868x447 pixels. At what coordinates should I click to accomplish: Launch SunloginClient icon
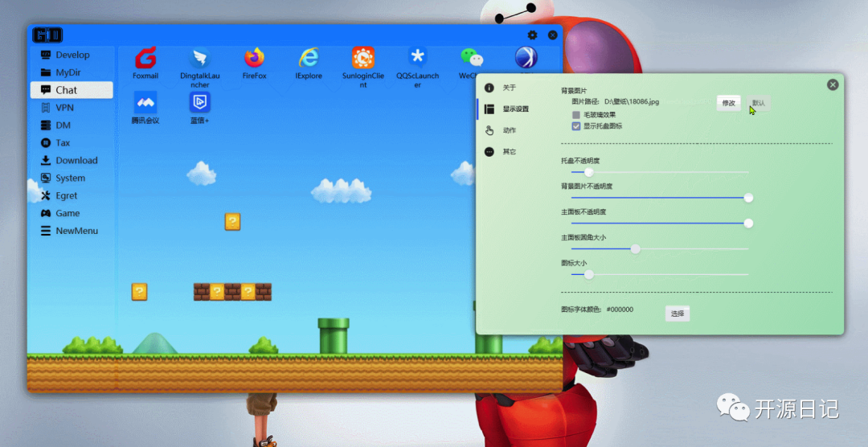point(363,58)
